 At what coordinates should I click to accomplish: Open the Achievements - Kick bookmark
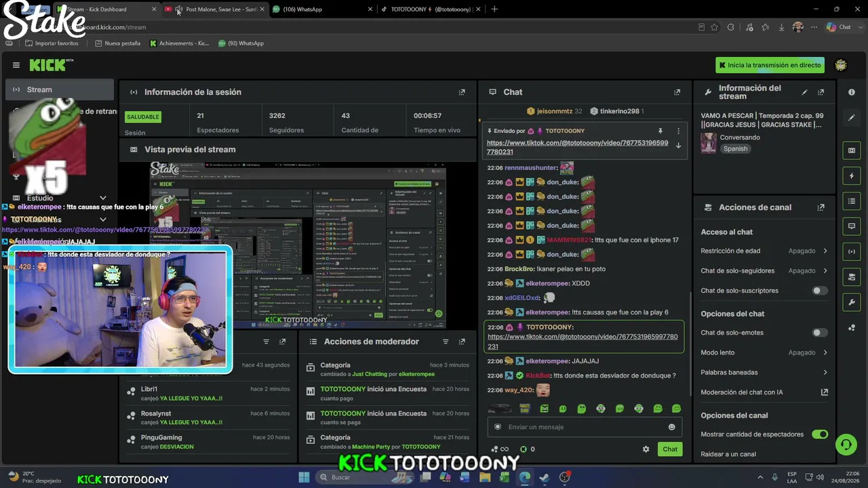[x=179, y=43]
